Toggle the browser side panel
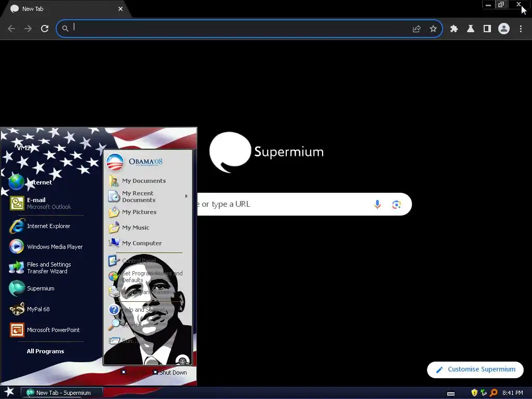This screenshot has width=532, height=399. pyautogui.click(x=487, y=29)
